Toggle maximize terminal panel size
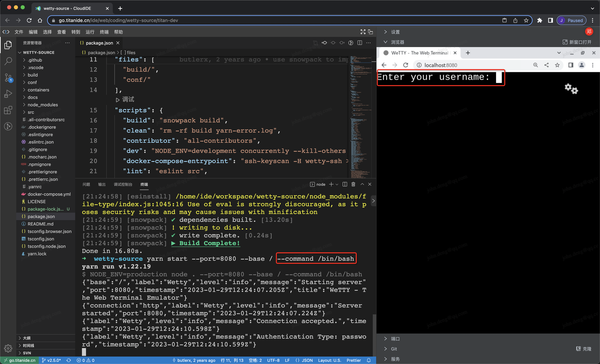The width and height of the screenshot is (600, 364). coord(362,184)
